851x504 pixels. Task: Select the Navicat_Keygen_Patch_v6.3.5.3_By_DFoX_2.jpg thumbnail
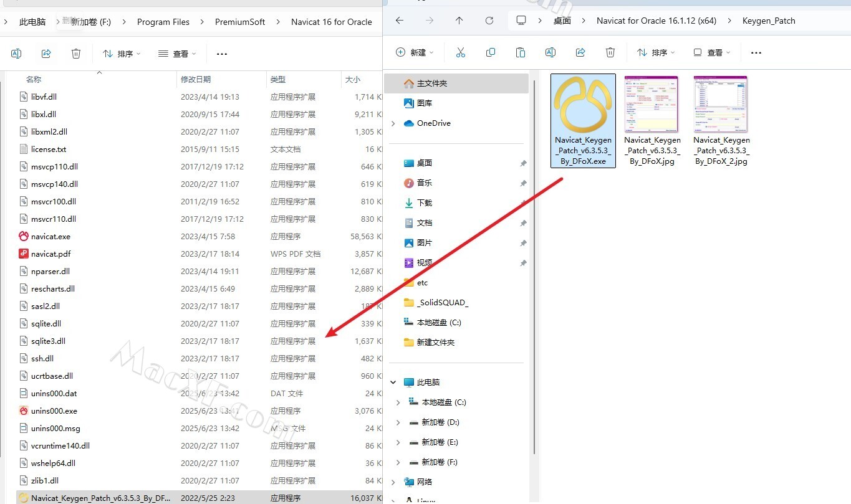tap(721, 121)
